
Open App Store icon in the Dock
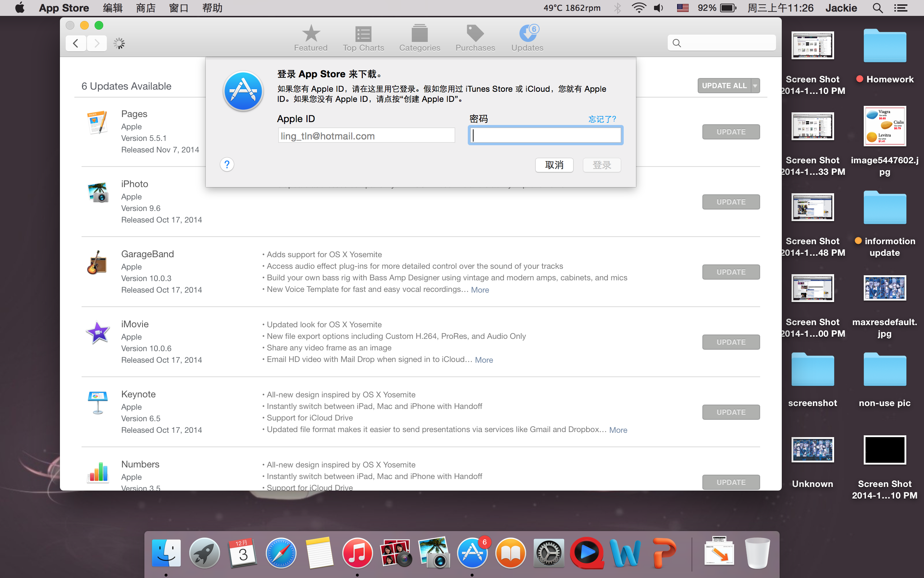tap(472, 553)
